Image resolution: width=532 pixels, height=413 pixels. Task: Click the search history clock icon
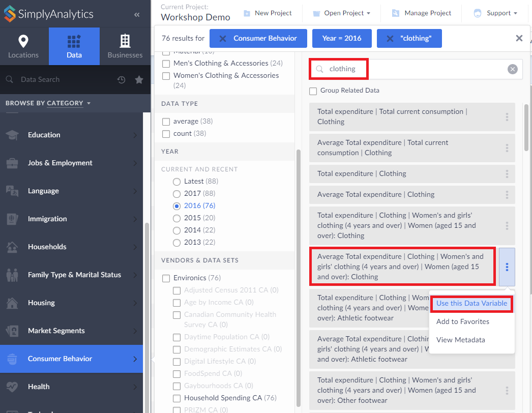point(121,80)
